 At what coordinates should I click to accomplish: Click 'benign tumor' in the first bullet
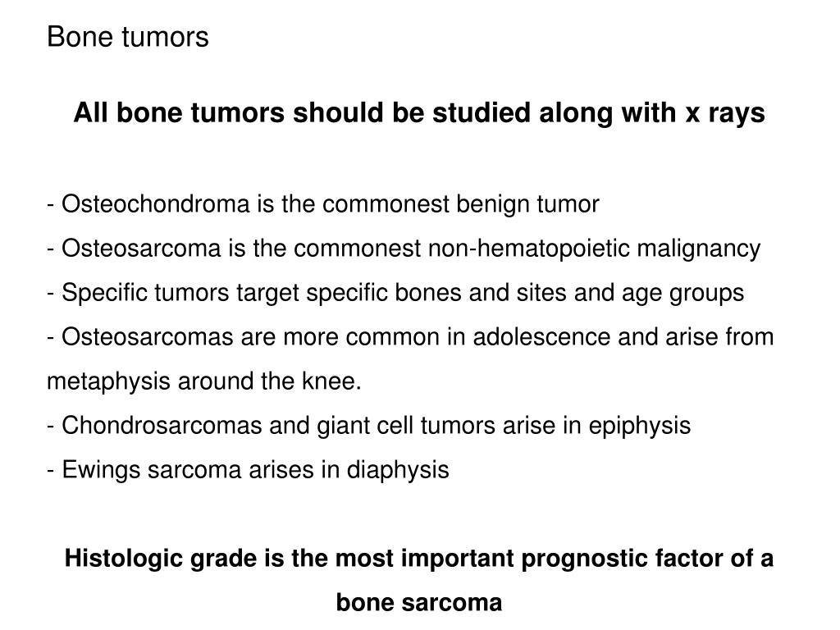tap(527, 204)
